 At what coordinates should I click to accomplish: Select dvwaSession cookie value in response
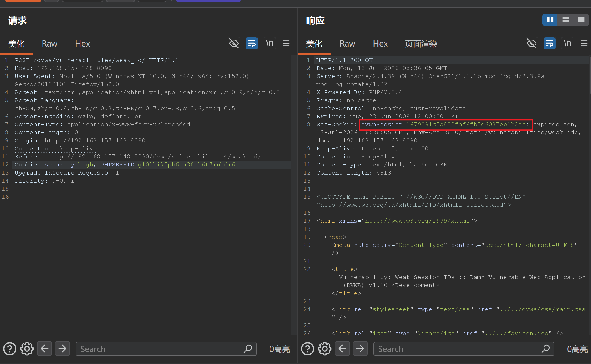[466, 124]
